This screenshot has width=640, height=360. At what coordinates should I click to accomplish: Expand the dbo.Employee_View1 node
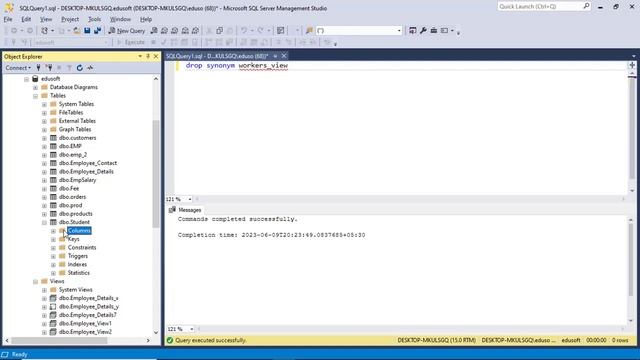[x=44, y=324]
